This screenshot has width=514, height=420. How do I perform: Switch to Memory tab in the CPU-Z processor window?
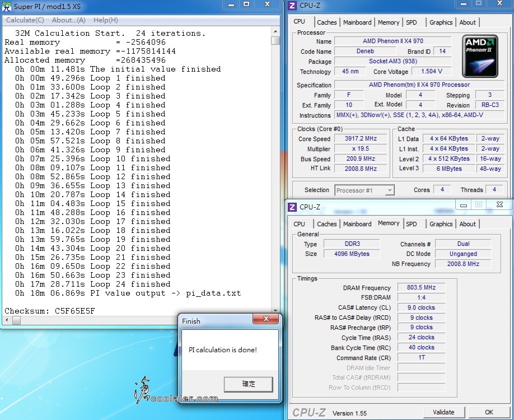pyautogui.click(x=389, y=22)
